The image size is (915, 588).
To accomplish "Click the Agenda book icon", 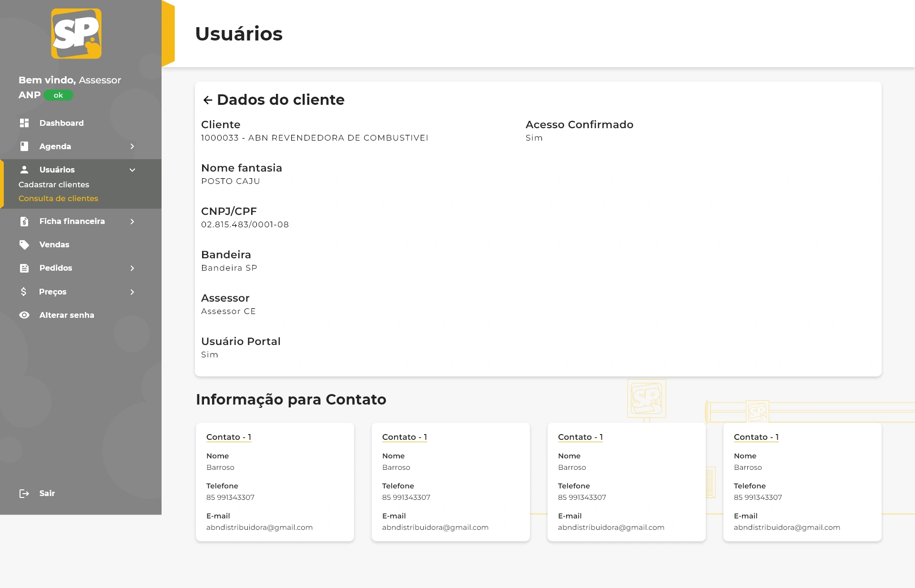I will pos(24,146).
